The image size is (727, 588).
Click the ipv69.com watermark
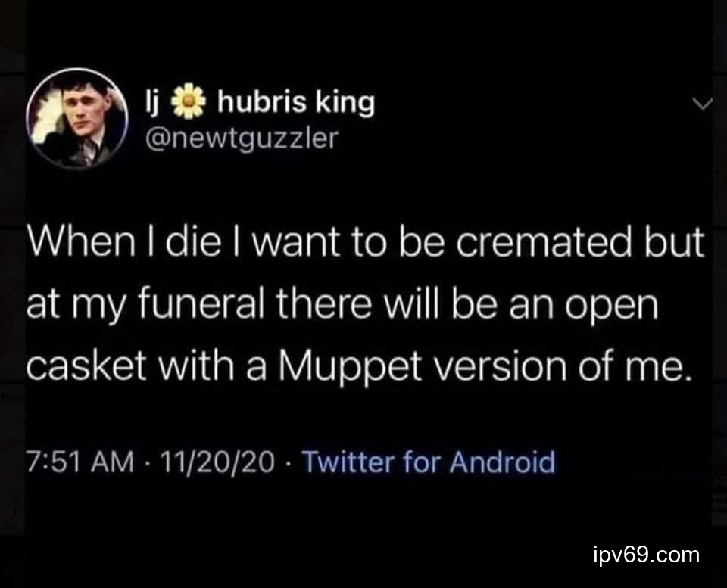point(645,555)
